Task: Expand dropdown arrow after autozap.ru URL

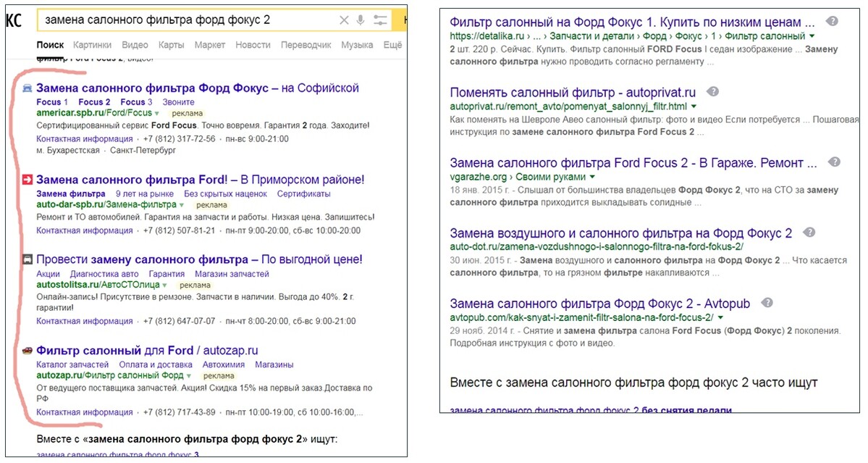Action: tap(189, 376)
